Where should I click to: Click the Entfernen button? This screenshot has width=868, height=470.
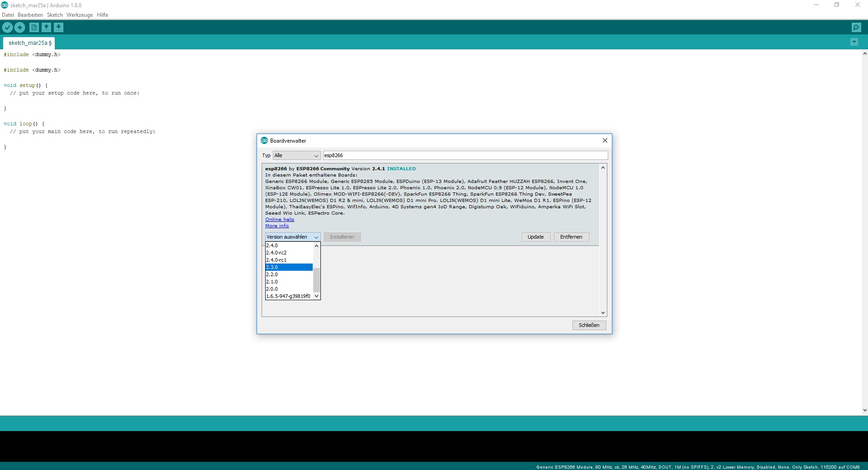571,237
